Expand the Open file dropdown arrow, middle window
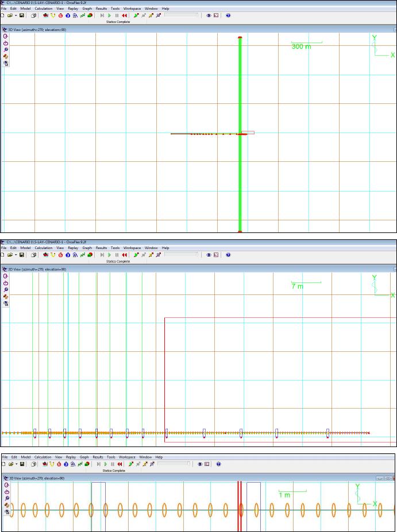 [16, 255]
